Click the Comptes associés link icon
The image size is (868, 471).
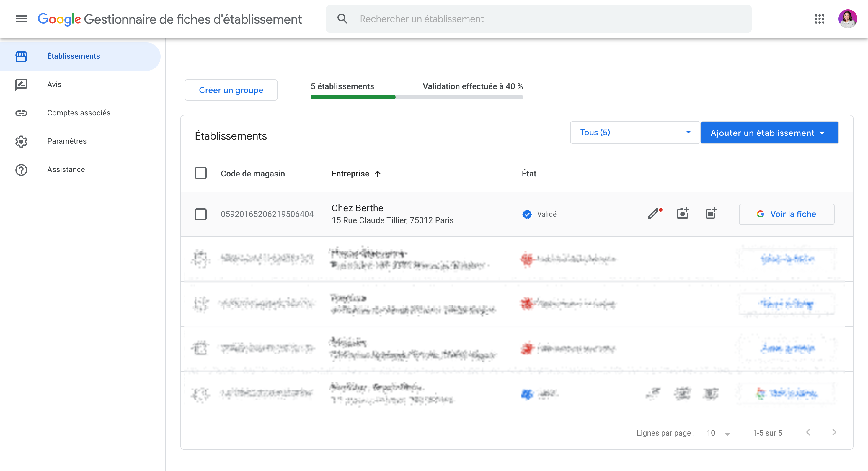pyautogui.click(x=21, y=113)
